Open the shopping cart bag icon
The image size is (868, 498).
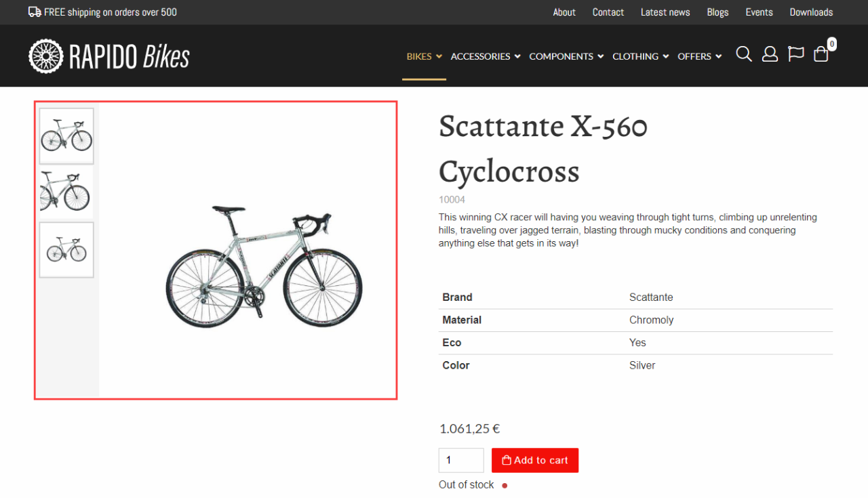click(821, 54)
